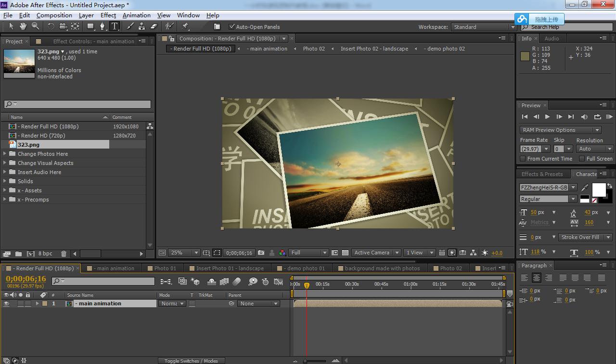Click the white fill color swatch
The height and width of the screenshot is (364, 616).
point(599,190)
